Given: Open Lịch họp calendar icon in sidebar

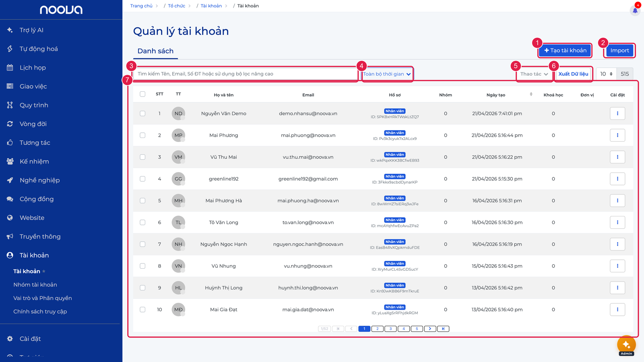Looking at the screenshot, I should [10, 68].
